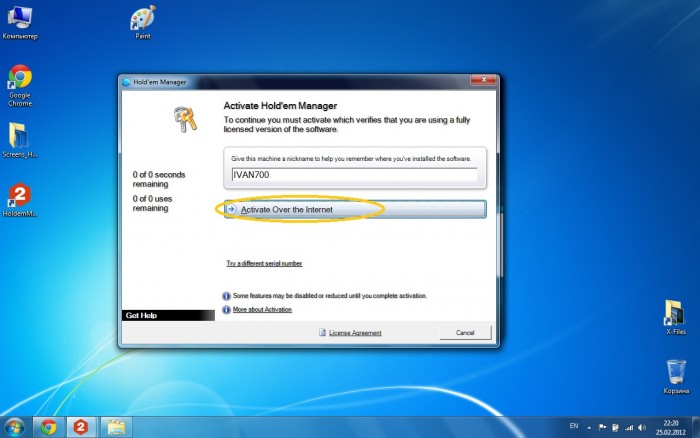700x438 pixels.
Task: Click Activate Over the Internet button
Action: click(x=355, y=209)
